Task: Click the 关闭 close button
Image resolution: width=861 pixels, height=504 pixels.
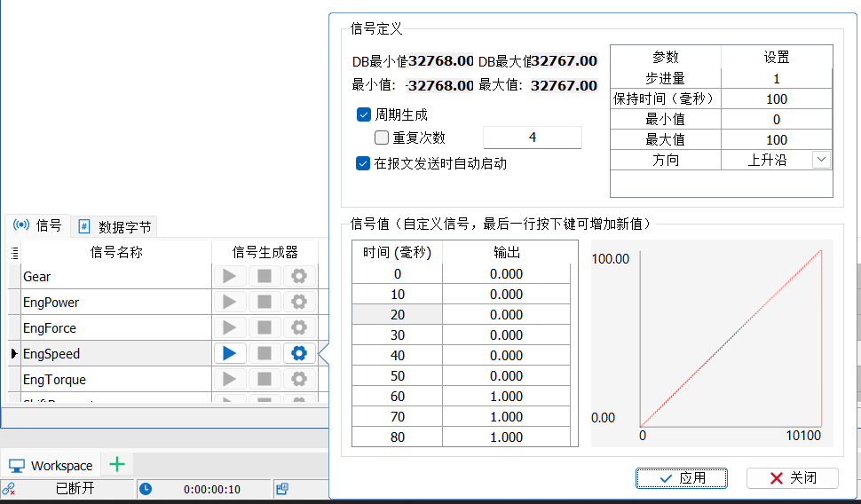Action: [x=793, y=478]
